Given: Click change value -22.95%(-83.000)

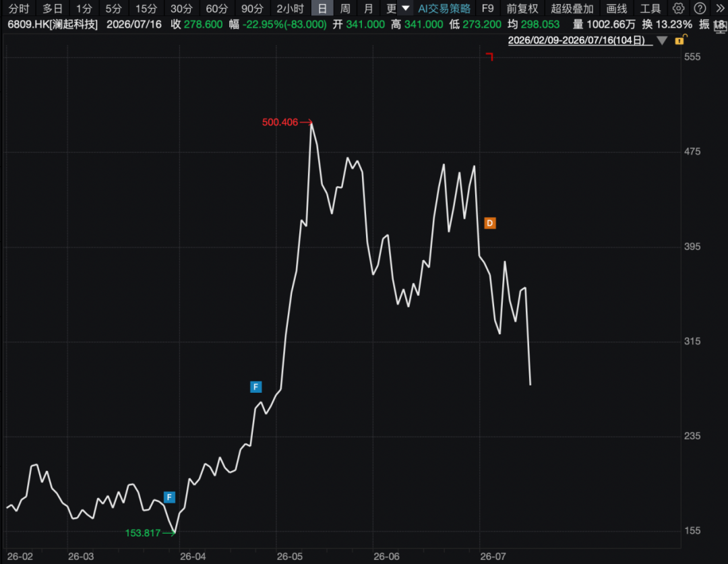Looking at the screenshot, I should click(284, 24).
